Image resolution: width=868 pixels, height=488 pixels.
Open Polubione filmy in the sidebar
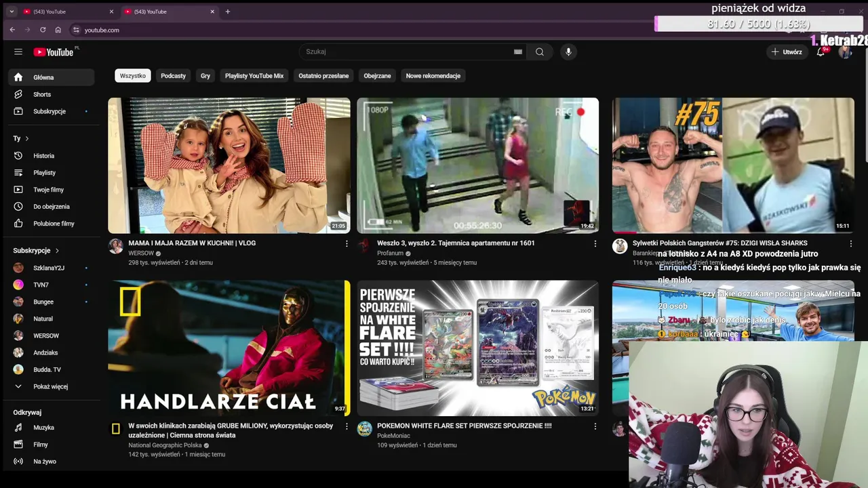(51, 224)
